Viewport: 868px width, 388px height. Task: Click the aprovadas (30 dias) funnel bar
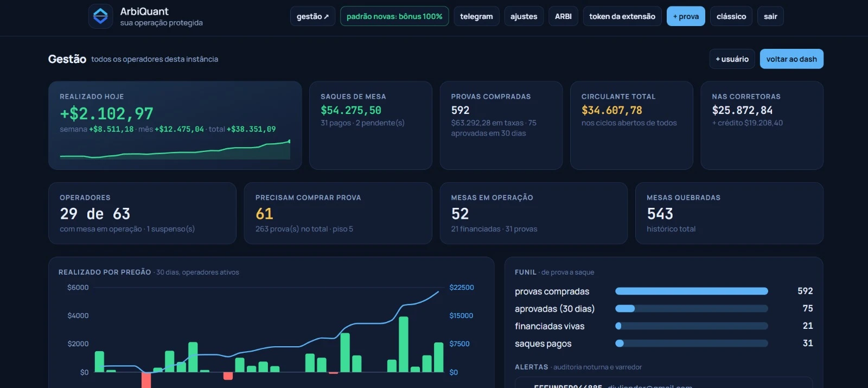(692, 309)
